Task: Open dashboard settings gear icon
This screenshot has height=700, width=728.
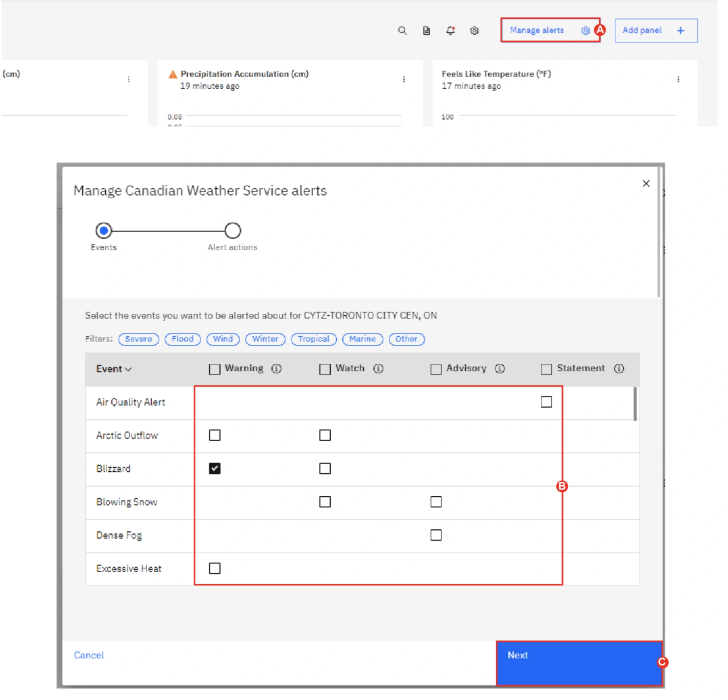Action: pos(474,30)
